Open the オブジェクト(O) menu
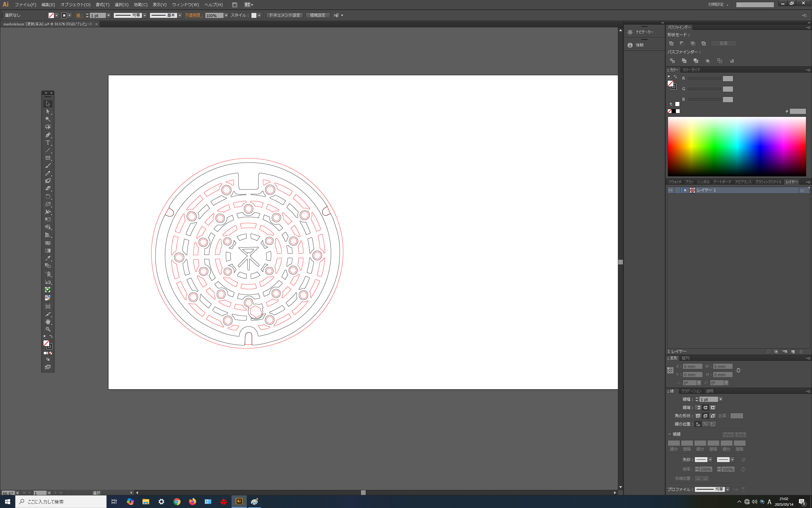This screenshot has height=508, width=812. click(75, 5)
